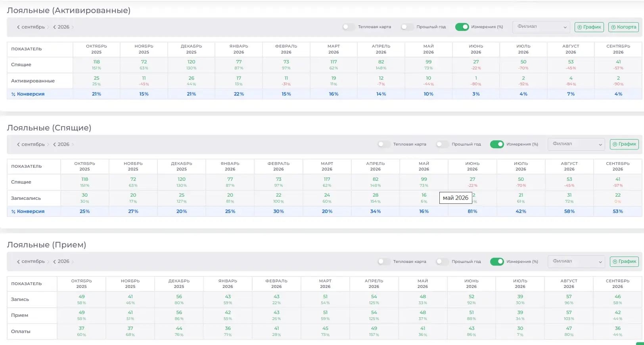Go to previous month in Активированные section
The height and width of the screenshot is (345, 644).
coord(18,27)
